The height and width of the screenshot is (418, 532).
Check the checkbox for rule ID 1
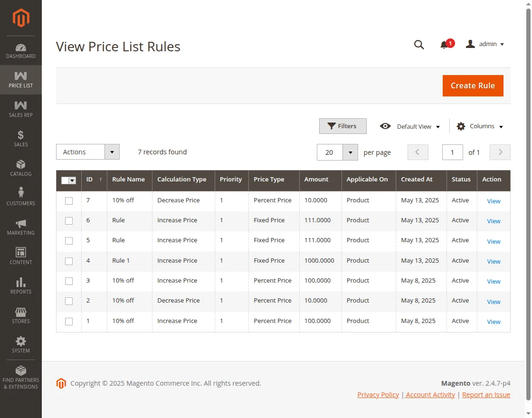69,322
